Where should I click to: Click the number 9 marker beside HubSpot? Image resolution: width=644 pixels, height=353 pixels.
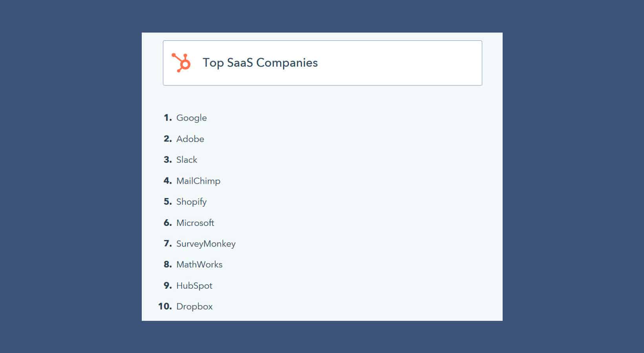click(x=168, y=286)
